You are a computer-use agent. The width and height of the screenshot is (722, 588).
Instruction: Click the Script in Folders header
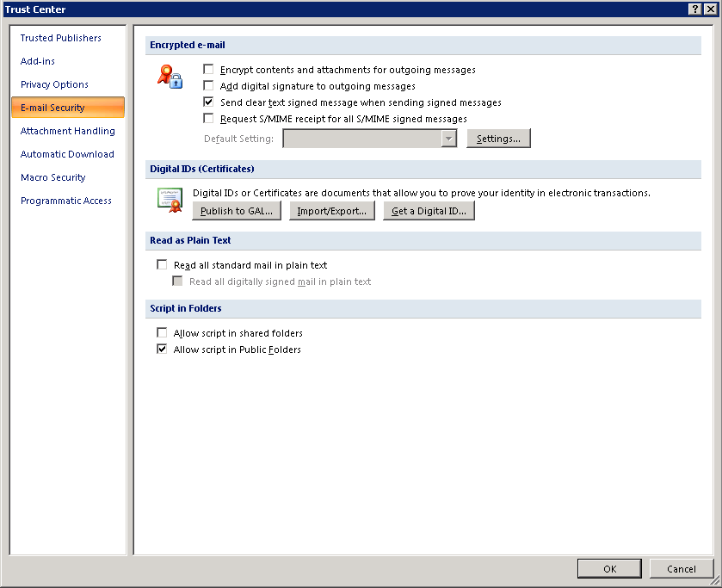pos(423,309)
